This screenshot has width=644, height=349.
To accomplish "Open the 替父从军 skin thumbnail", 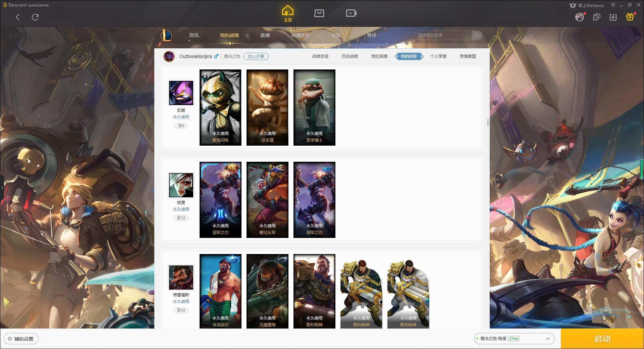I will point(267,200).
